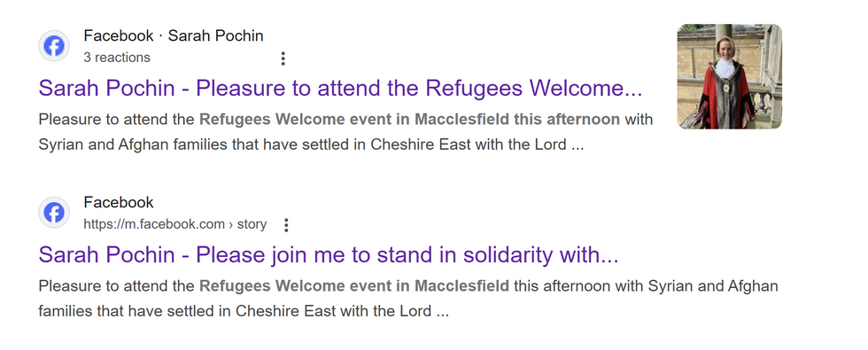The image size is (868, 350).
Task: Click bold 'Refugees Welcome event in Macclesfield this afternoon'
Action: pos(409,120)
